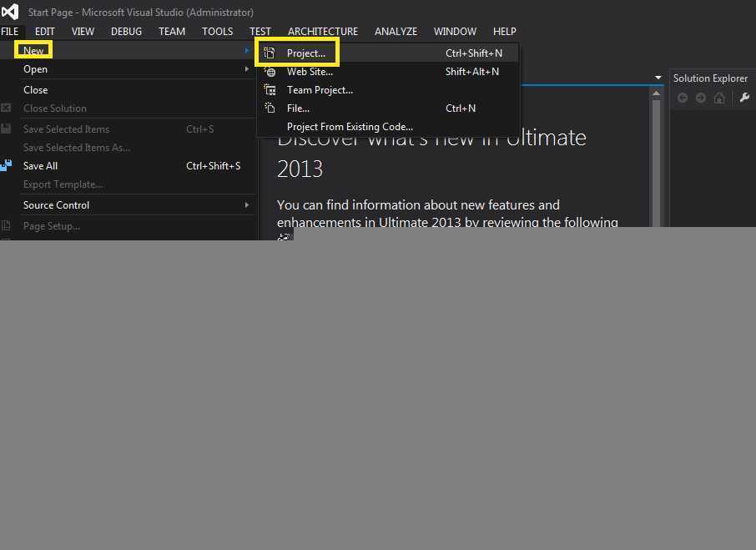The height and width of the screenshot is (550, 756).
Task: Click Solution Explorer properties wrench icon
Action: (744, 98)
